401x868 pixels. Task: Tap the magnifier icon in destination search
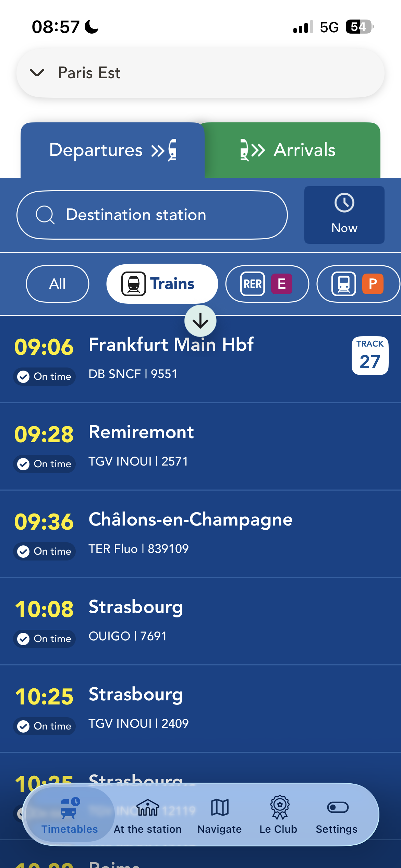[x=45, y=215]
